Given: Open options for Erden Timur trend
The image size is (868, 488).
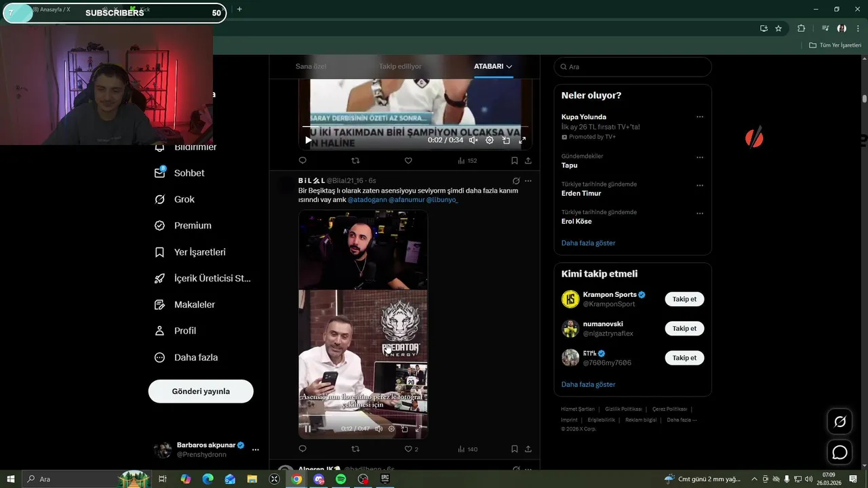Looking at the screenshot, I should (x=700, y=185).
